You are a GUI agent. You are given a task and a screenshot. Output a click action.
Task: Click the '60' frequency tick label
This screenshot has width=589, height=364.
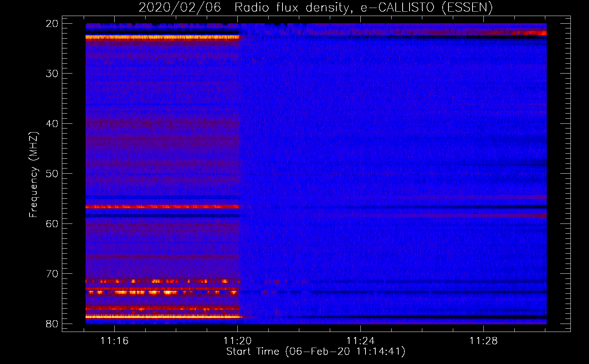pyautogui.click(x=52, y=223)
